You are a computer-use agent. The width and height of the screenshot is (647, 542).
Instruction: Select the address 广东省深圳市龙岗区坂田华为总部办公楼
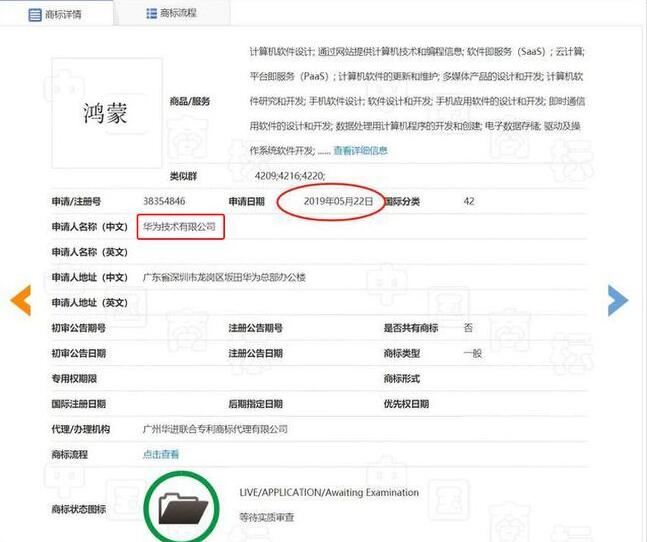coord(224,277)
